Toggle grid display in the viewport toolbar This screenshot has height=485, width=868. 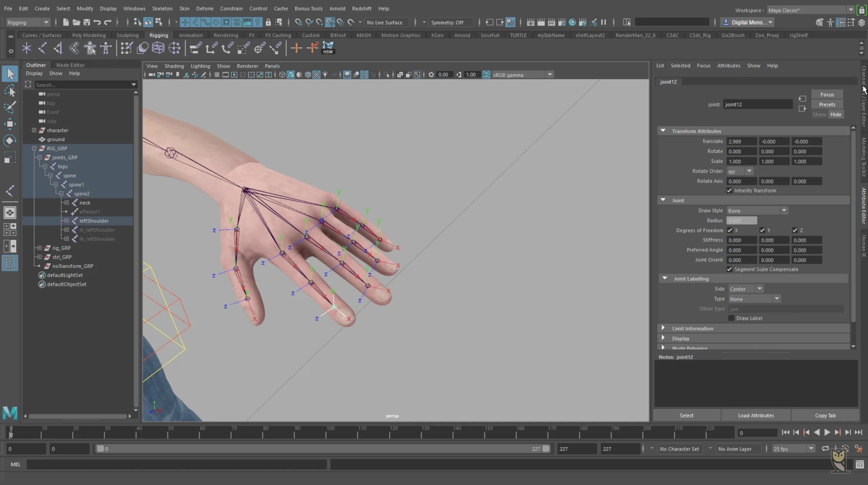pyautogui.click(x=217, y=75)
